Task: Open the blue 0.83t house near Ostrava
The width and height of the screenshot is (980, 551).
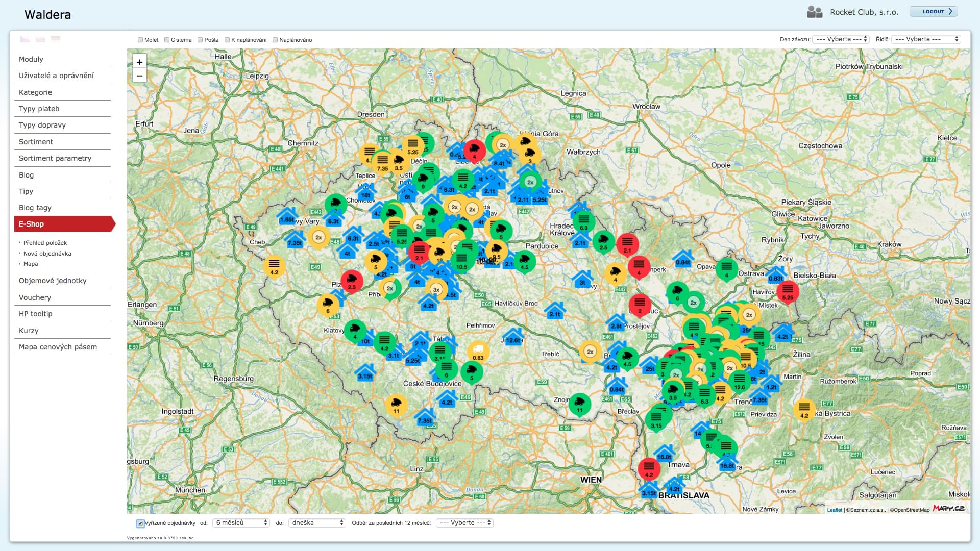Action: pyautogui.click(x=776, y=274)
